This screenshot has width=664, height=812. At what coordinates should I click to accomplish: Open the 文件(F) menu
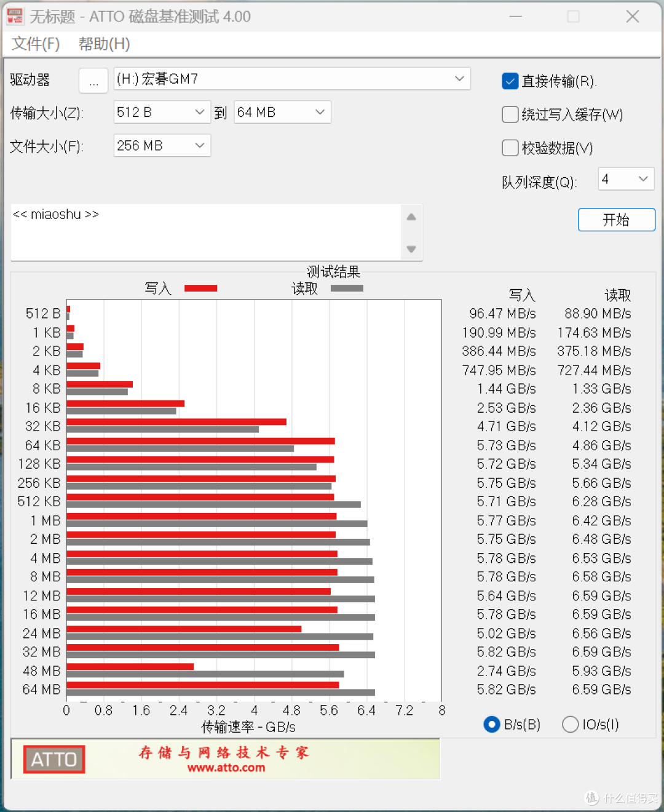click(x=35, y=44)
